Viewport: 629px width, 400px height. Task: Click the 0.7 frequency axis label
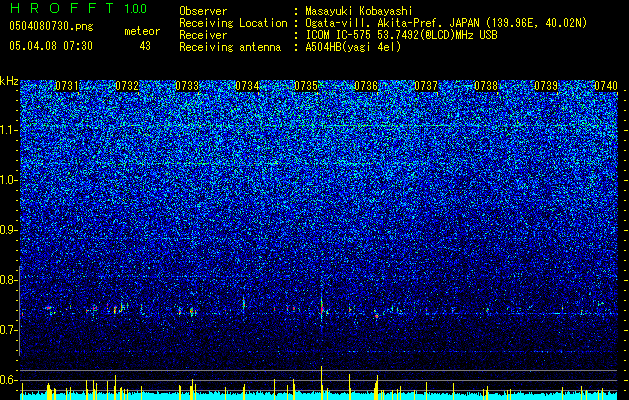click(8, 330)
